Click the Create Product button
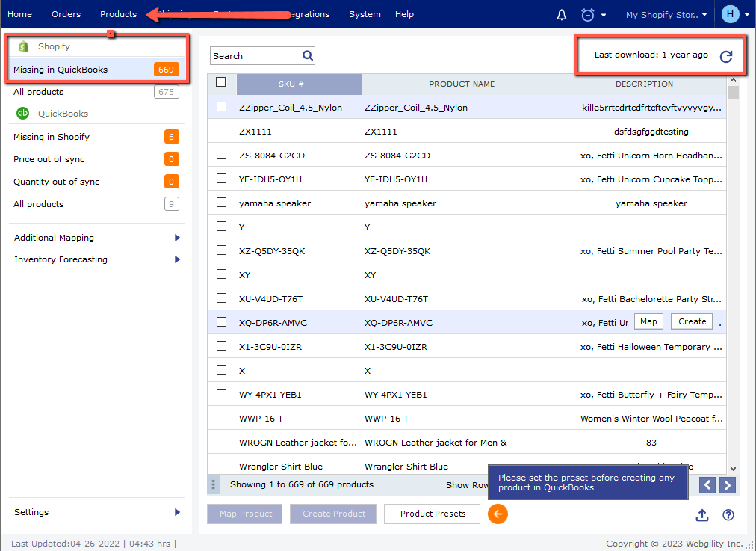 334,514
